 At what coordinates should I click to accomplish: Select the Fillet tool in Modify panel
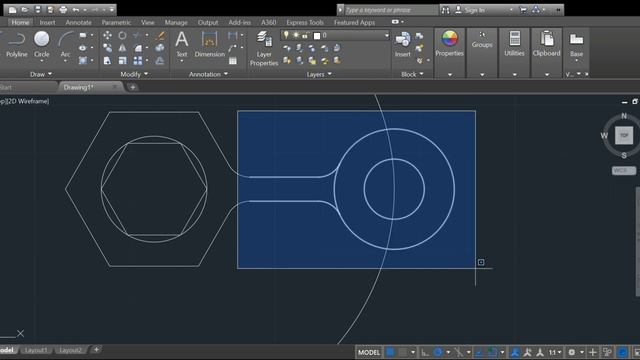(138, 48)
